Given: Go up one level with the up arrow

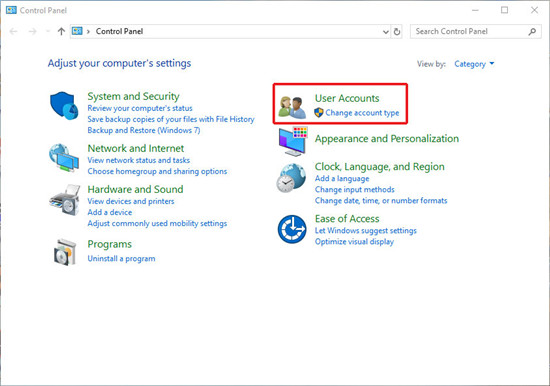Looking at the screenshot, I should pyautogui.click(x=61, y=32).
